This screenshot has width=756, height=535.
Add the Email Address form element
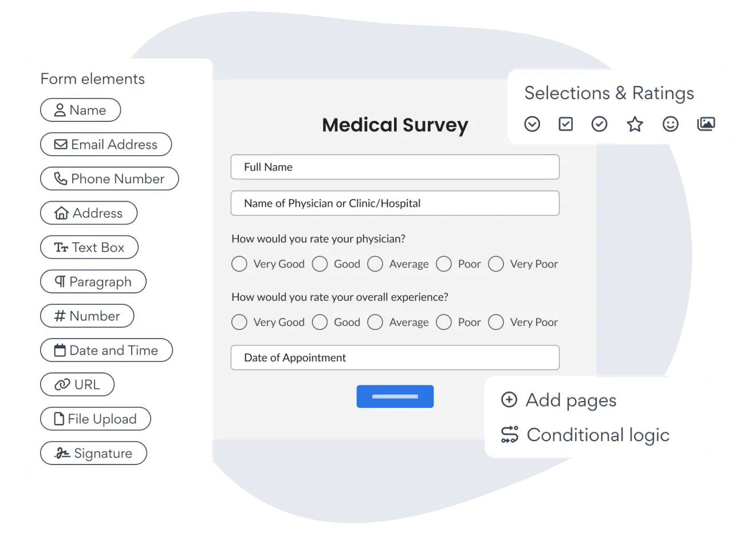point(106,144)
